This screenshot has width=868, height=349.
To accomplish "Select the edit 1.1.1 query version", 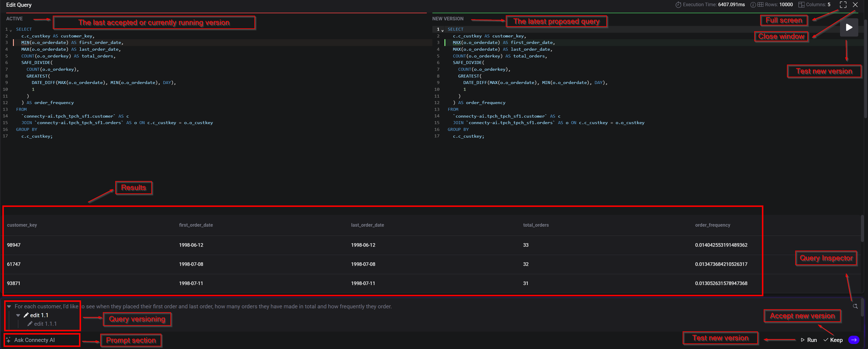I will coord(45,324).
